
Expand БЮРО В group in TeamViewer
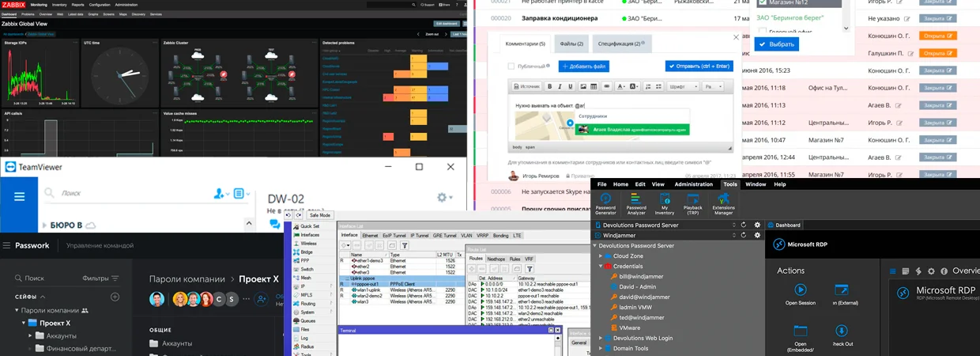pyautogui.click(x=43, y=225)
